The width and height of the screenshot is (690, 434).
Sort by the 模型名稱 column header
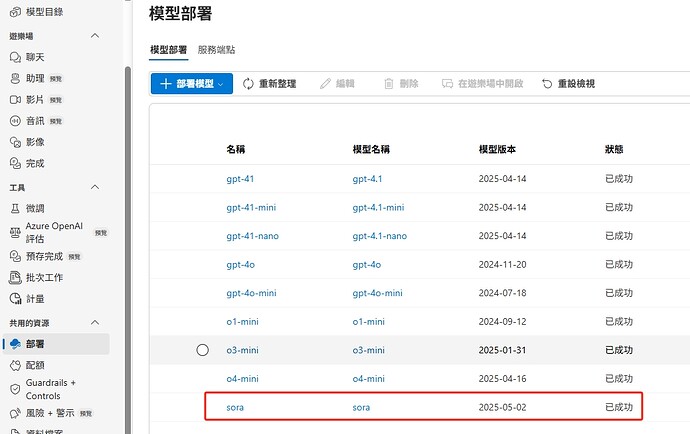[371, 149]
